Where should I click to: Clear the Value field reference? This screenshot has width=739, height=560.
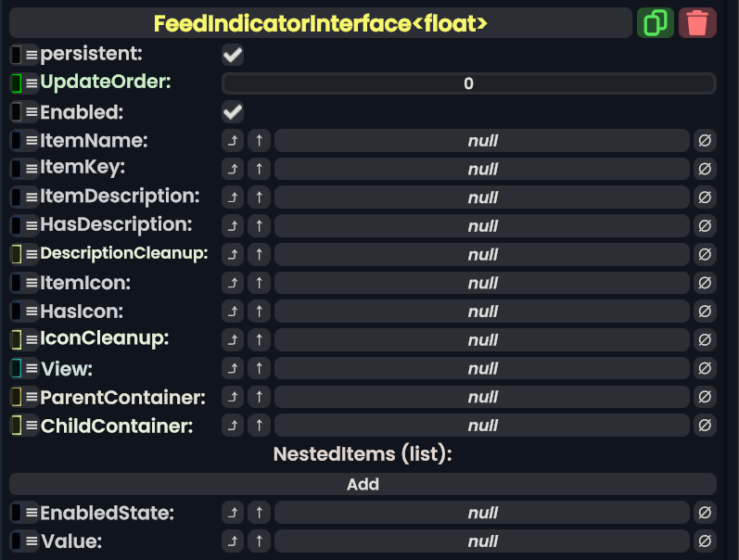705,541
